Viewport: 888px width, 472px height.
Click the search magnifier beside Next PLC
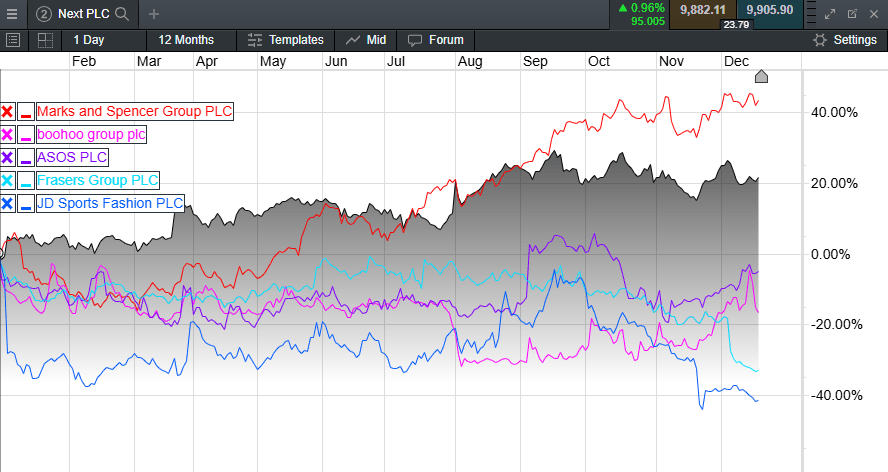pyautogui.click(x=122, y=14)
